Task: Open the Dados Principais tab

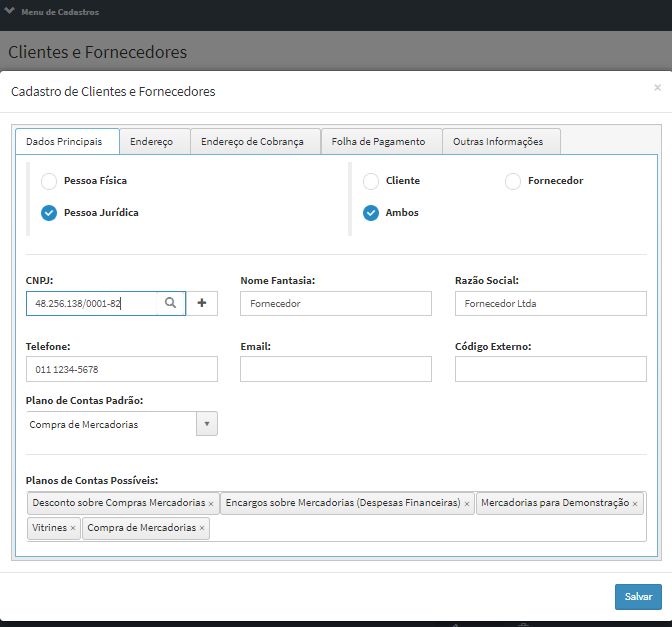Action: [x=67, y=141]
